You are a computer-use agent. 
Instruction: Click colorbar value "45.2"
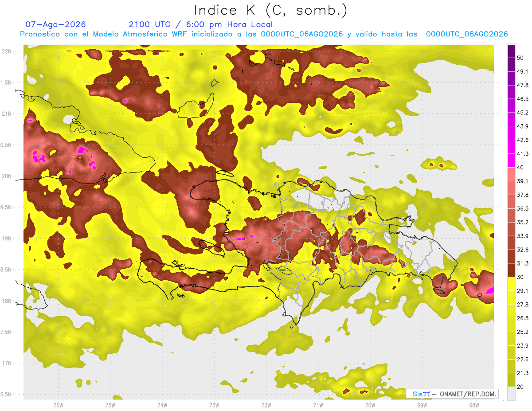point(523,113)
